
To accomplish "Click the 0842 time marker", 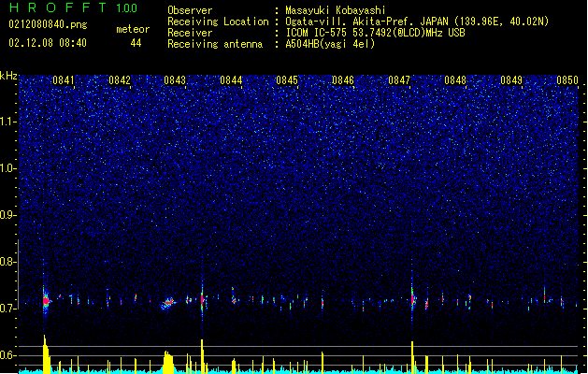I will point(120,80).
